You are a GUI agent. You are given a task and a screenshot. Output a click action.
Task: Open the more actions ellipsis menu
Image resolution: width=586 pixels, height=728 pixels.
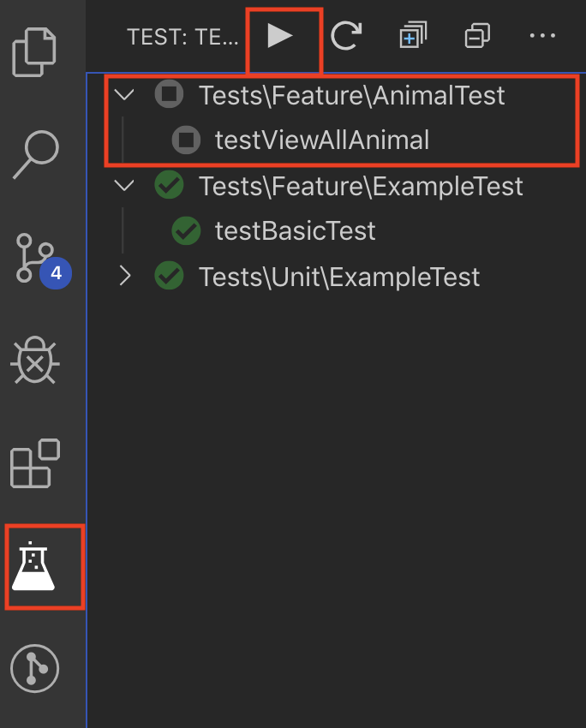point(542,36)
